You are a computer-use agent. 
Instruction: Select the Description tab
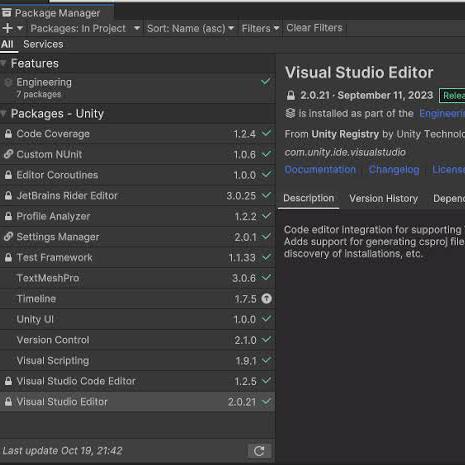click(x=309, y=198)
